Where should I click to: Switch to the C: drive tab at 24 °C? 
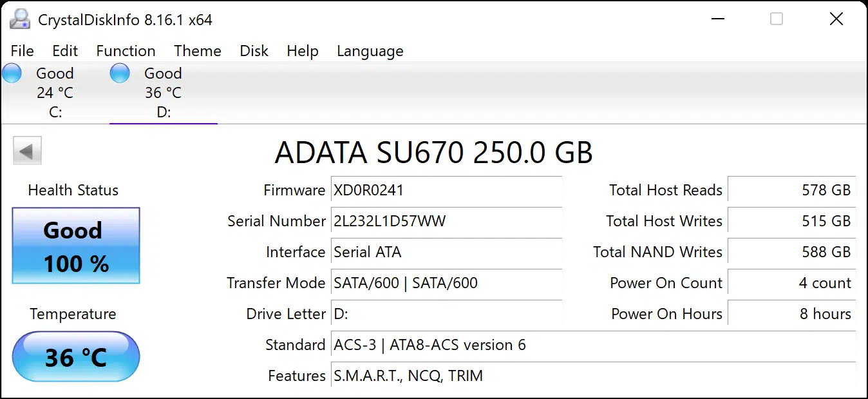click(x=54, y=92)
